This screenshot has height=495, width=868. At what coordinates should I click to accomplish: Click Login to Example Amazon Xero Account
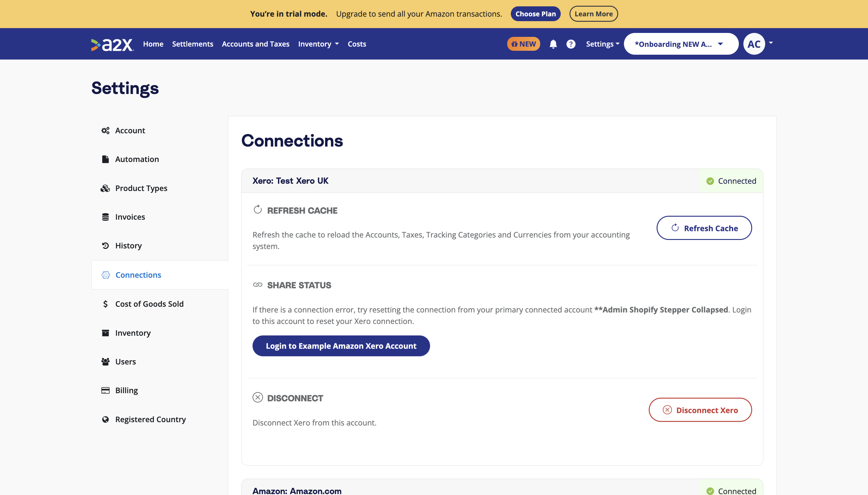(341, 346)
